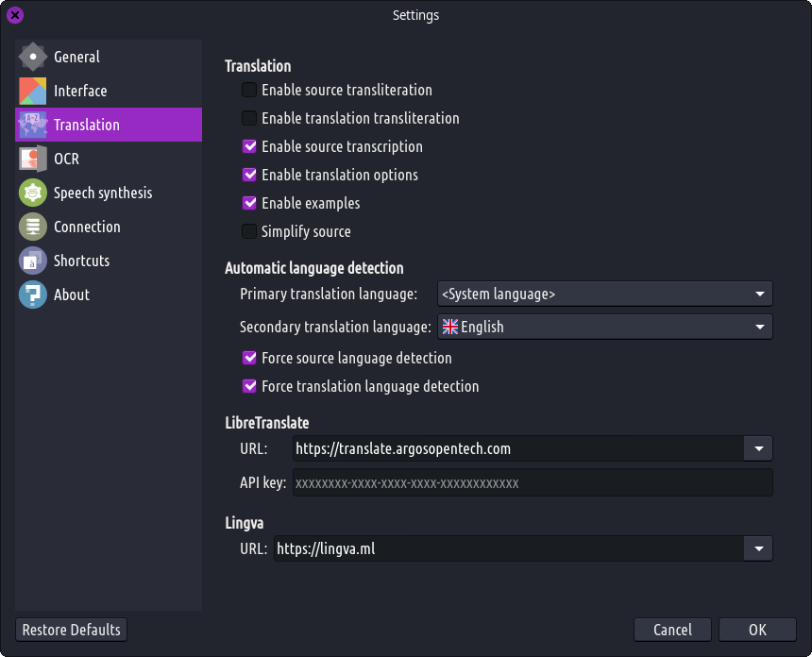This screenshot has width=812, height=657.
Task: Click the Connection settings icon
Action: (x=33, y=227)
